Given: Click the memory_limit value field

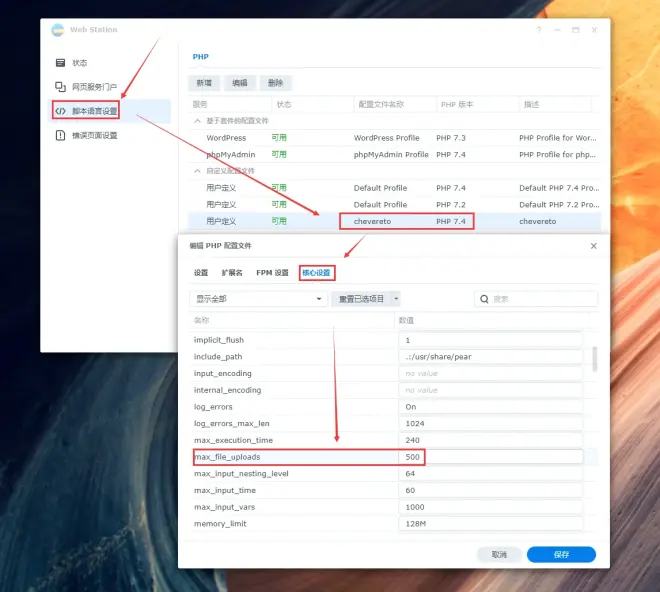Looking at the screenshot, I should (x=491, y=524).
